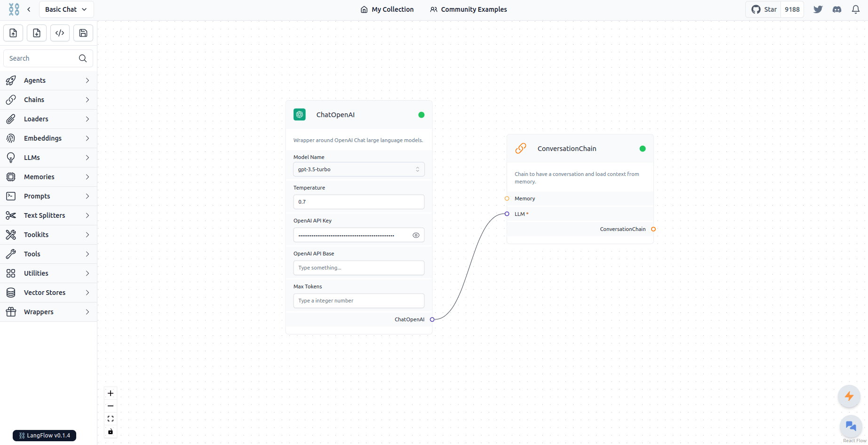The height and width of the screenshot is (445, 868).
Task: Open the code view icon
Action: point(60,33)
